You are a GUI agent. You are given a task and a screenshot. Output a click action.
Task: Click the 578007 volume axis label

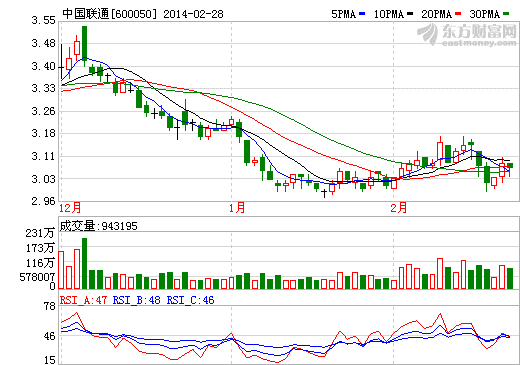pyautogui.click(x=37, y=277)
